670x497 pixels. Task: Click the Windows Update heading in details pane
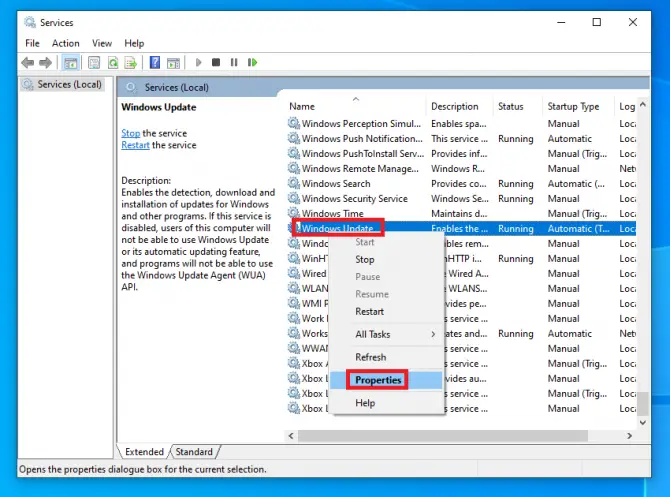pyautogui.click(x=159, y=107)
